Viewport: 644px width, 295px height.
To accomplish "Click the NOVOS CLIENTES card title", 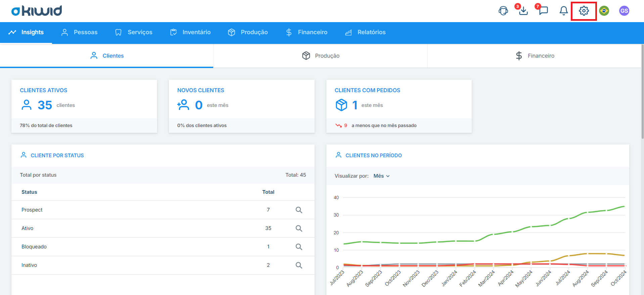I will click(x=201, y=90).
